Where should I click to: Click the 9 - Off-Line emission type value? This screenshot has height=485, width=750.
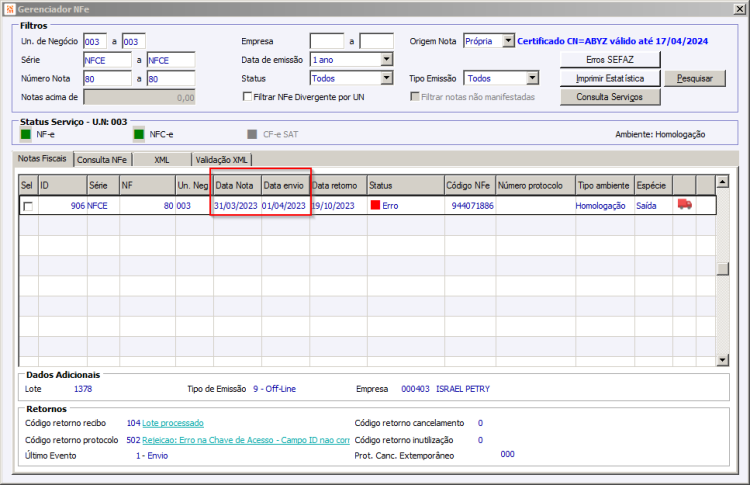click(x=275, y=389)
